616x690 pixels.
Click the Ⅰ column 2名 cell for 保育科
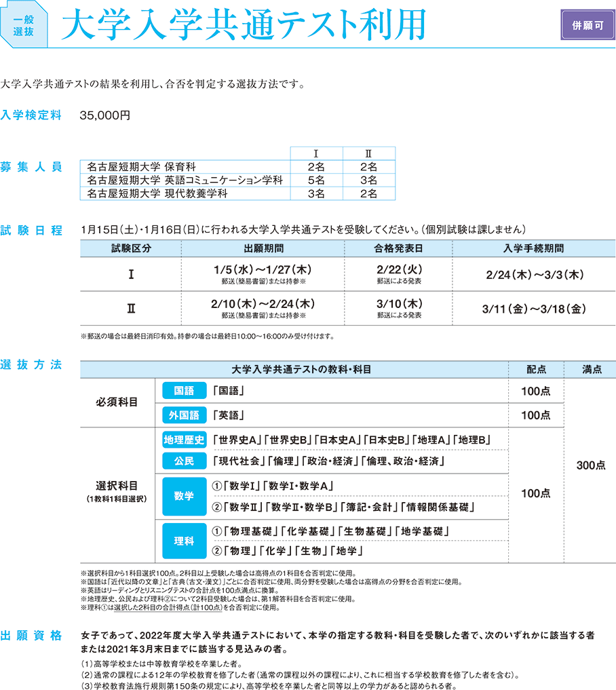pyautogui.click(x=316, y=167)
